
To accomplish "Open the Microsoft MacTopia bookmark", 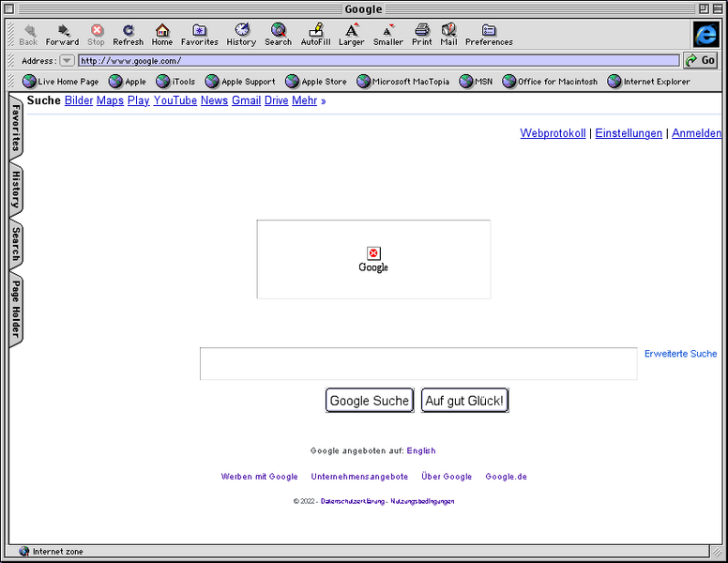I will click(x=403, y=82).
